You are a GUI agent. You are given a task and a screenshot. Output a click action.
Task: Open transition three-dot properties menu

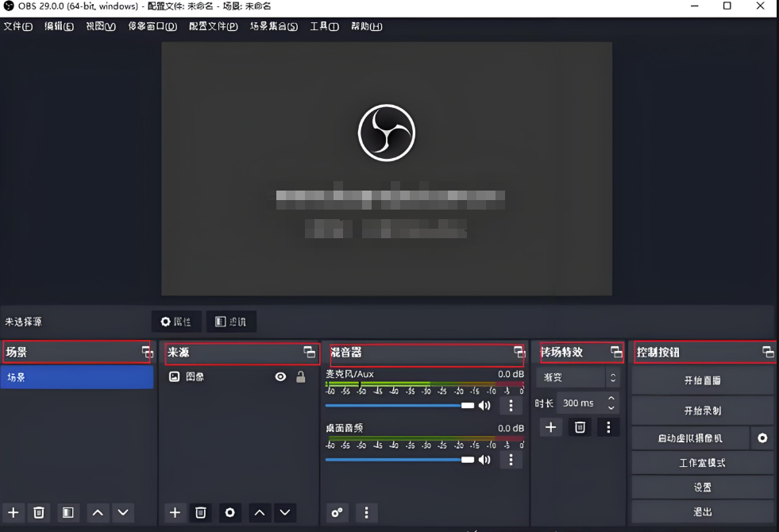tap(608, 427)
